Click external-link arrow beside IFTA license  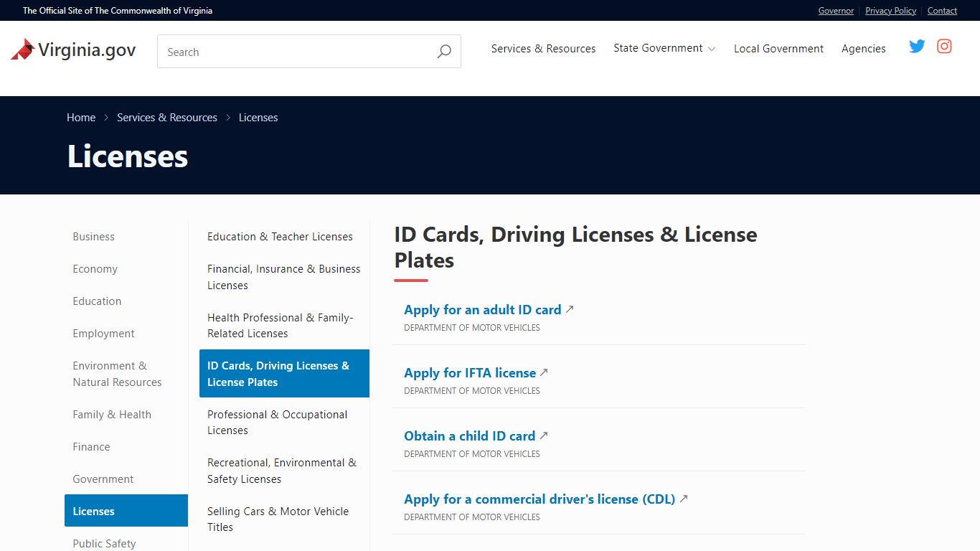544,372
